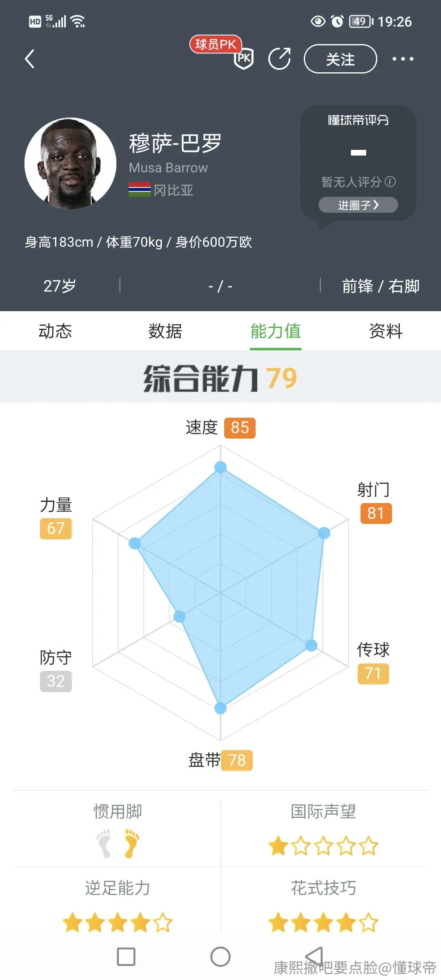Tap the 射门 81 rating badge
441x980 pixels.
376,513
